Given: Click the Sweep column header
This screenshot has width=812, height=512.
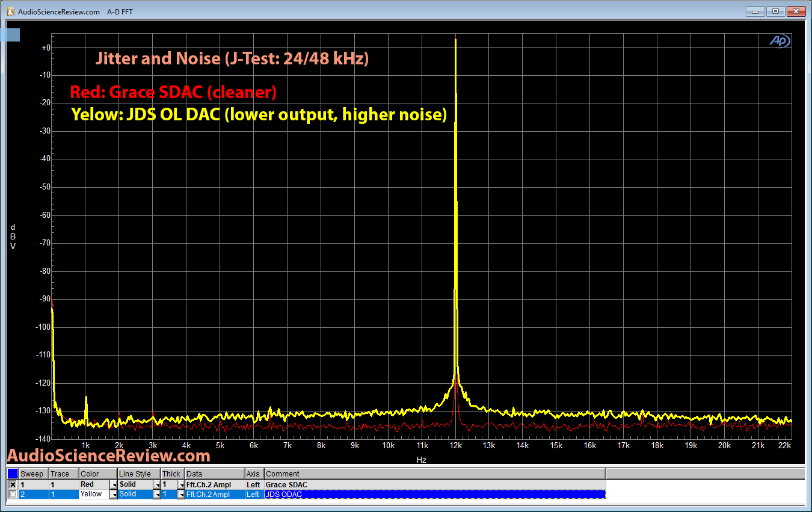Looking at the screenshot, I should (34, 474).
